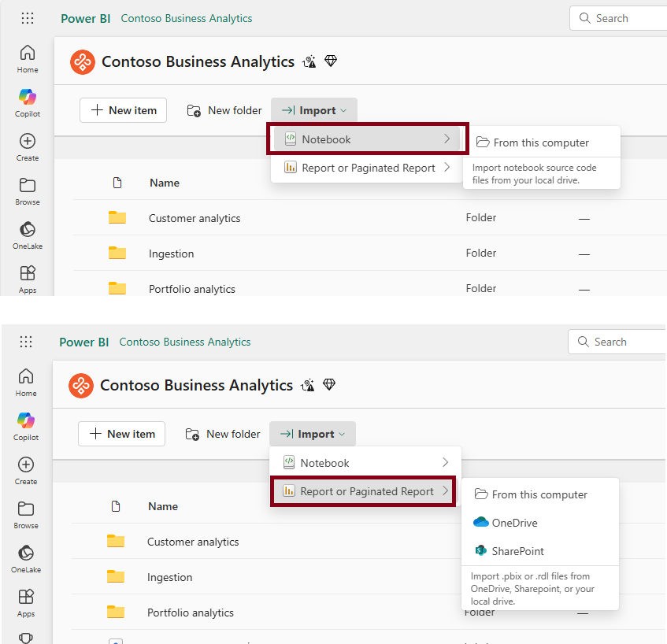
Task: Click the diamond premium icon in bottom screenshot
Action: 329,384
